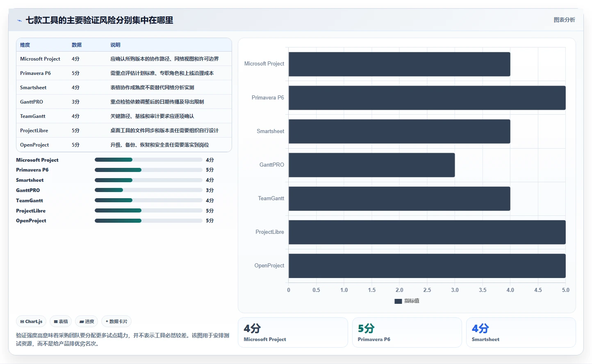592x364 pixels.
Task: Click the Smartsheet progress bar
Action: [x=148, y=180]
